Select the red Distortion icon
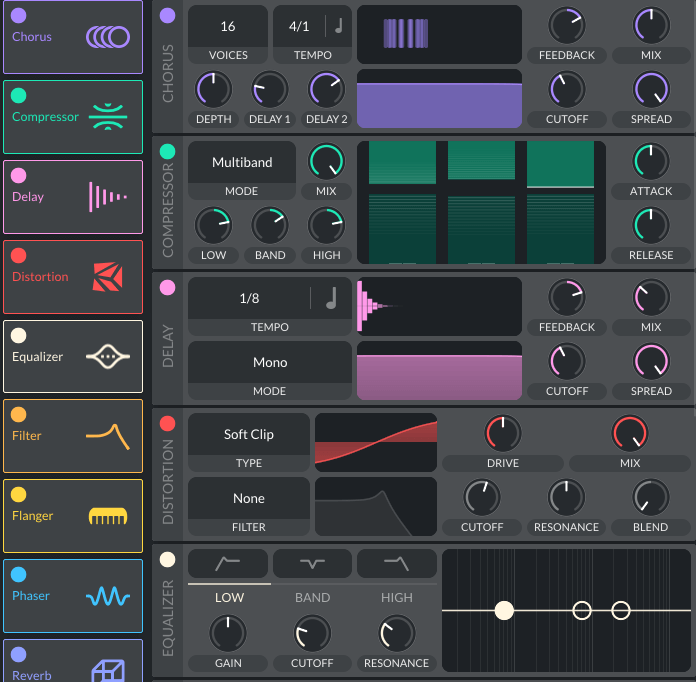 coord(108,277)
